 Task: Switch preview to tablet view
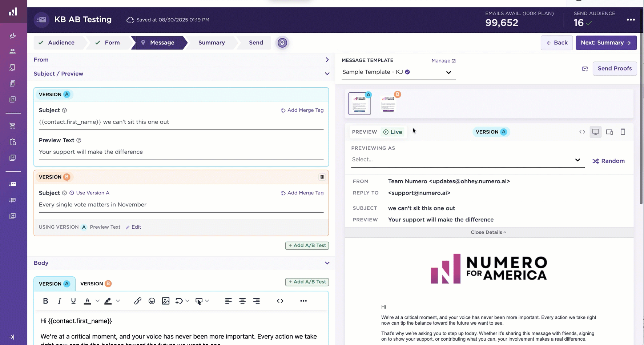coord(609,132)
